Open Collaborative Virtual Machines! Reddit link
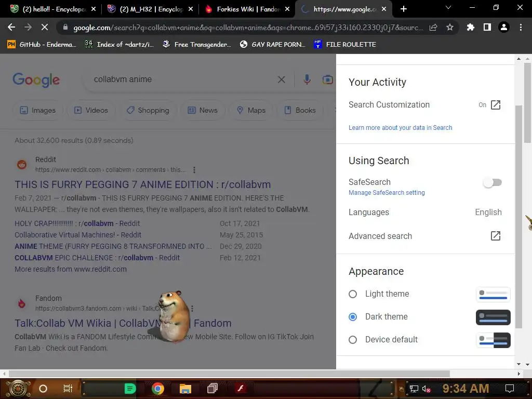Image resolution: width=532 pixels, height=399 pixels. pyautogui.click(x=78, y=235)
